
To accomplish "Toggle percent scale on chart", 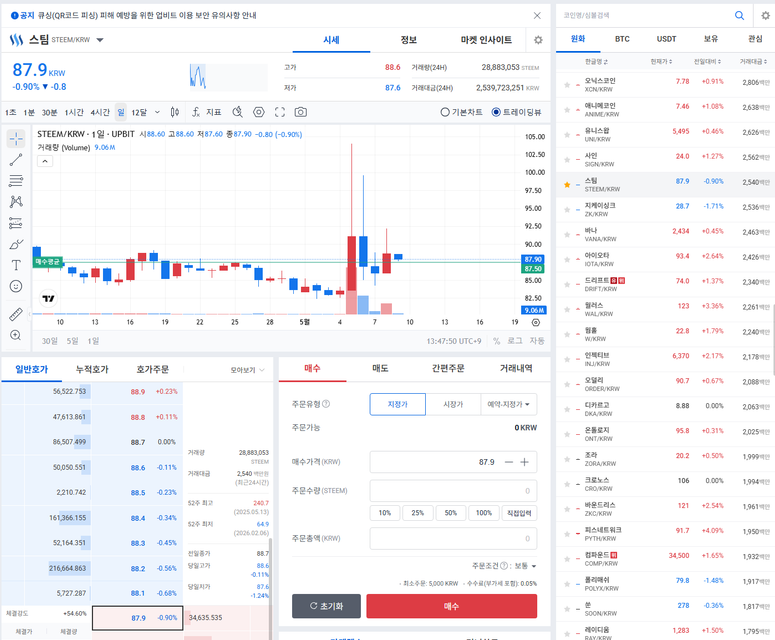I will click(496, 341).
